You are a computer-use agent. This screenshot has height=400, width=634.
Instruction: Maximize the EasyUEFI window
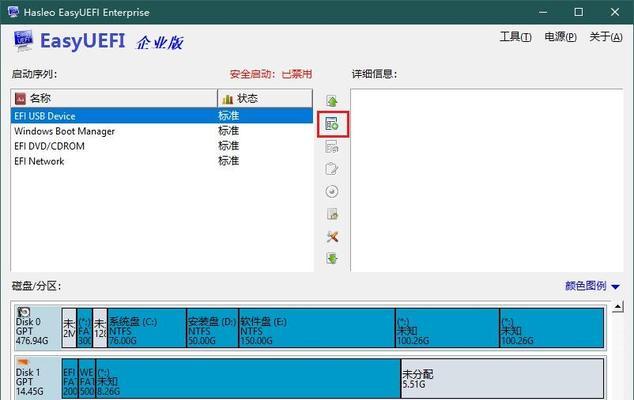[x=579, y=12]
